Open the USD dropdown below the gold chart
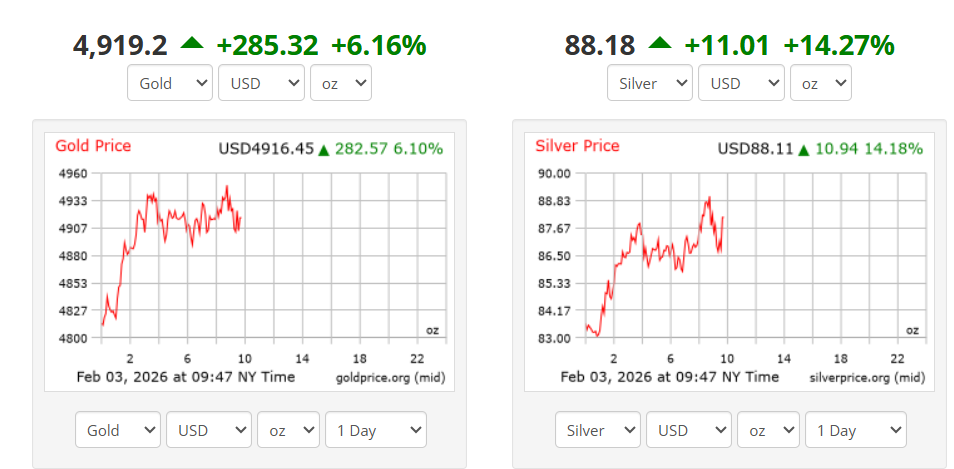The image size is (954, 469). [x=208, y=430]
